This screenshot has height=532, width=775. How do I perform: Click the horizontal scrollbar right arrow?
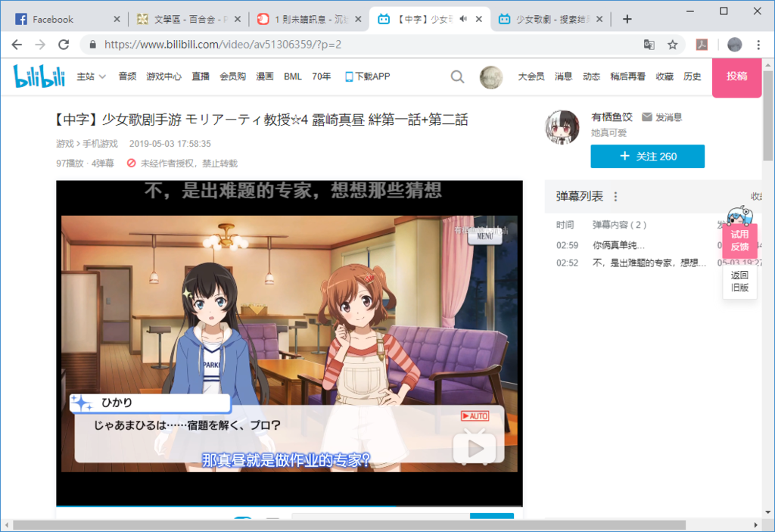tap(756, 524)
